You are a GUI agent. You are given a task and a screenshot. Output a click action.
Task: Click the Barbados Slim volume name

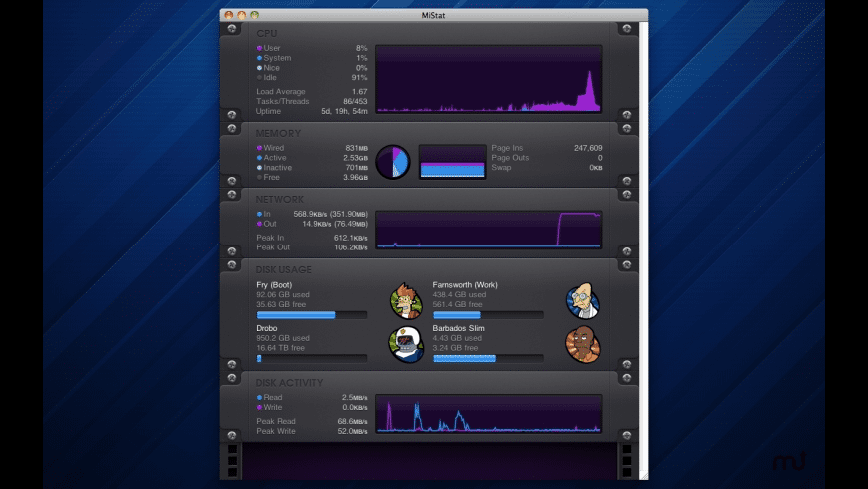458,328
